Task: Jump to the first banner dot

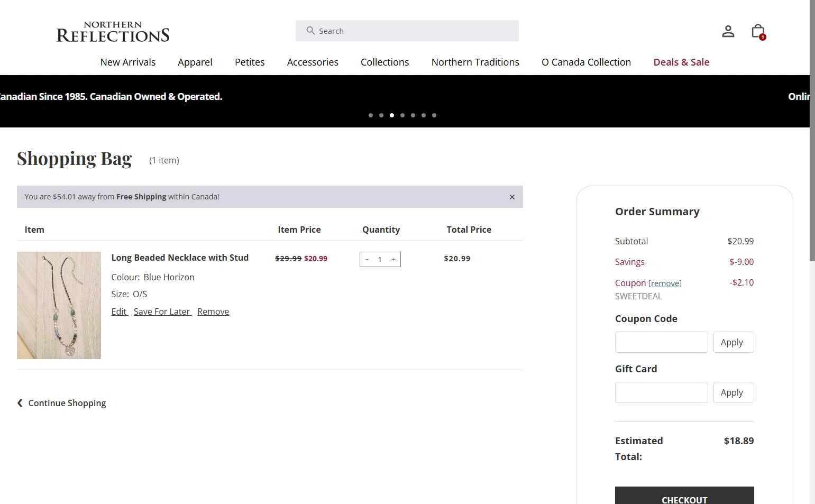Action: click(371, 115)
